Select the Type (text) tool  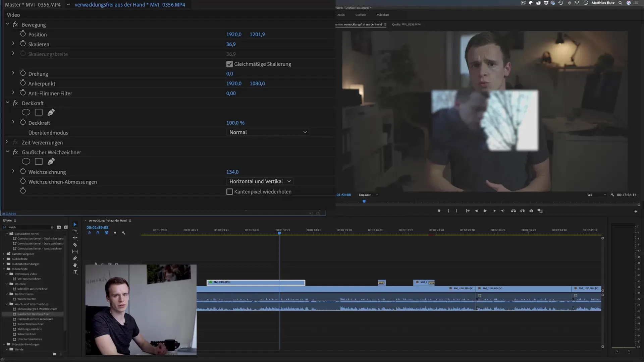75,272
